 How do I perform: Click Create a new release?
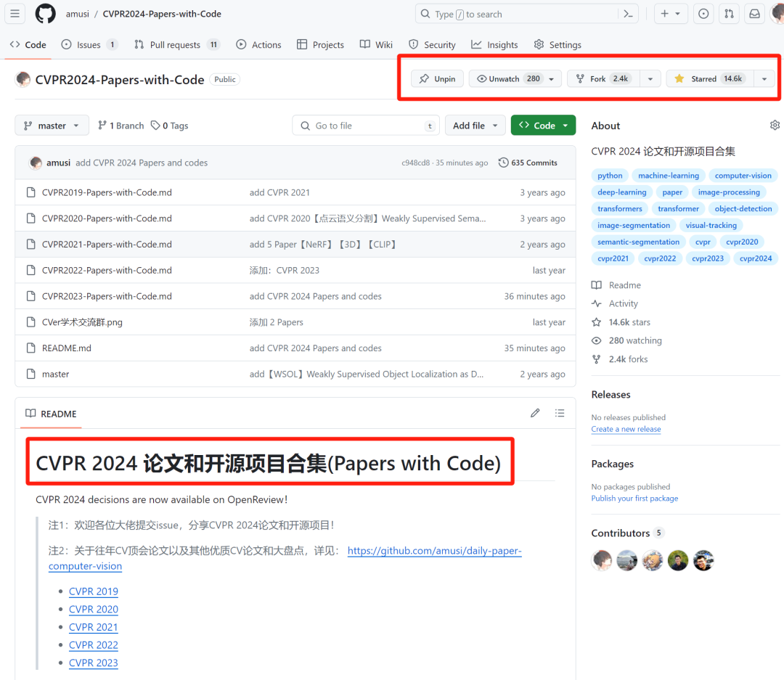click(626, 429)
